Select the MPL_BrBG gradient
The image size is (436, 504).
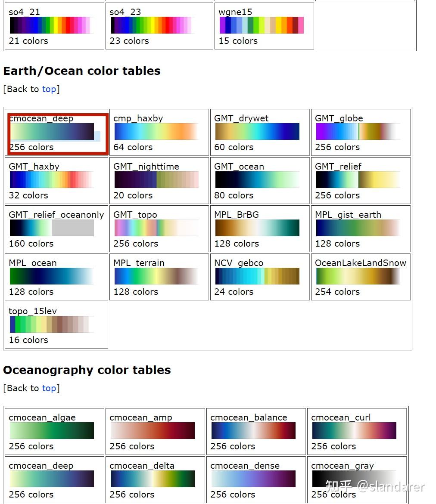coord(256,228)
